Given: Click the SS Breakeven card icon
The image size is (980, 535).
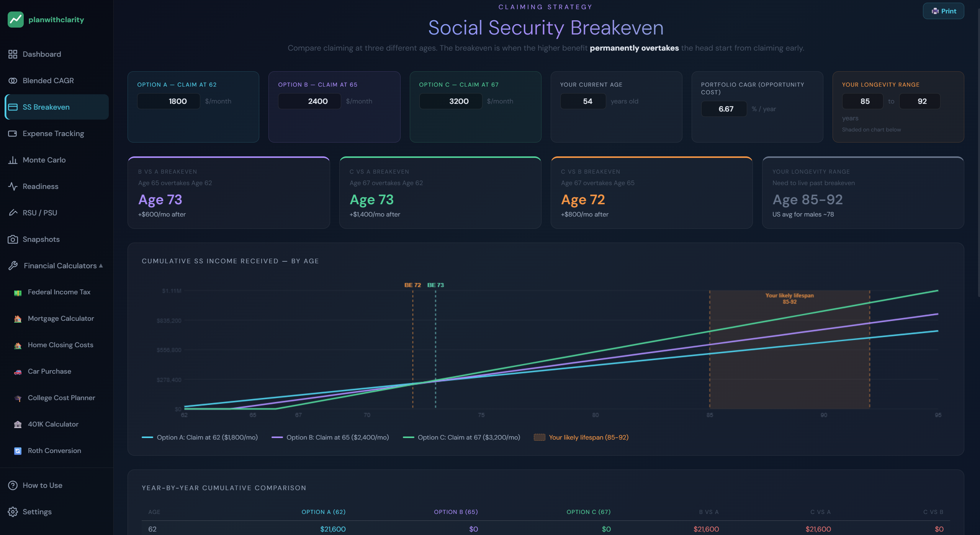Looking at the screenshot, I should pos(13,107).
